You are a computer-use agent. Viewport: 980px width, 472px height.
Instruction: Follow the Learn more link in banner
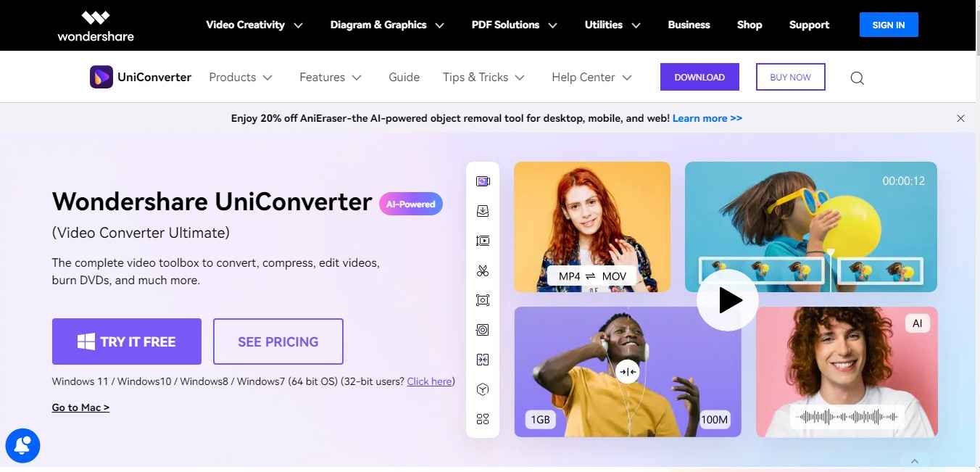pyautogui.click(x=707, y=118)
